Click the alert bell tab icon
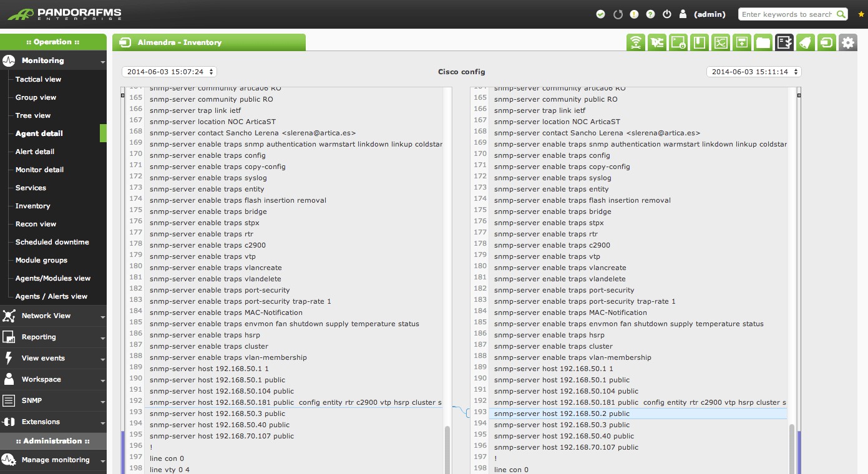Image resolution: width=868 pixels, height=474 pixels. coord(805,42)
